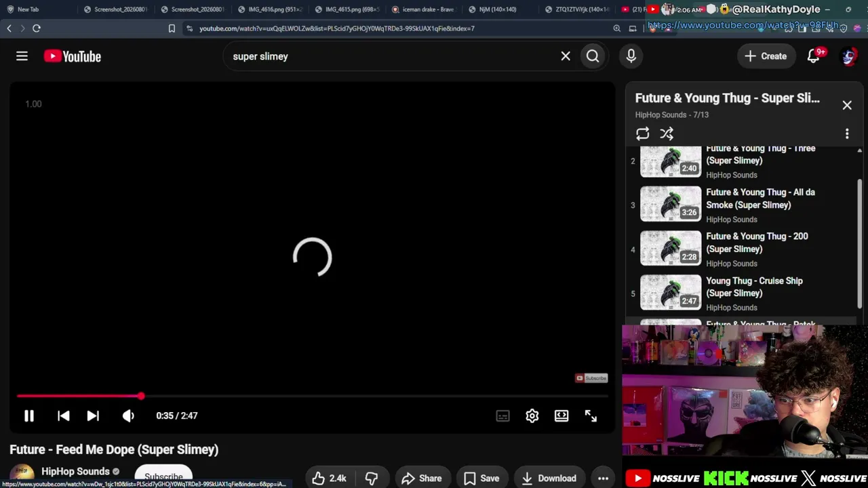Toggle shuffle playlist
The width and height of the screenshot is (868, 488).
[667, 134]
